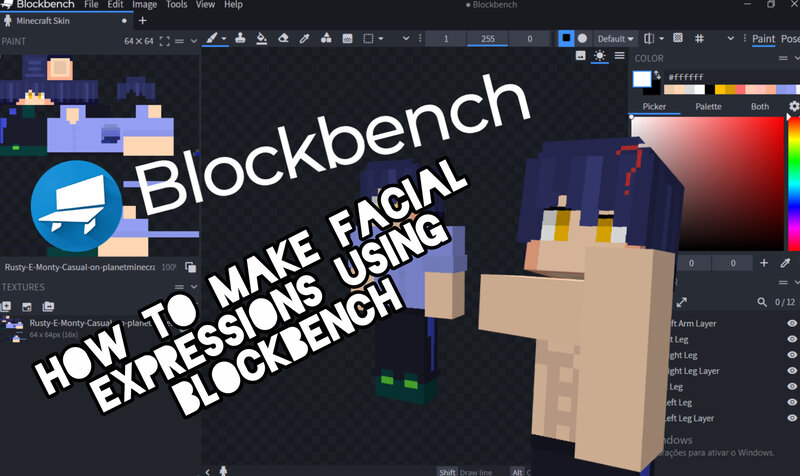Choose the circle brush shape

coord(582,38)
